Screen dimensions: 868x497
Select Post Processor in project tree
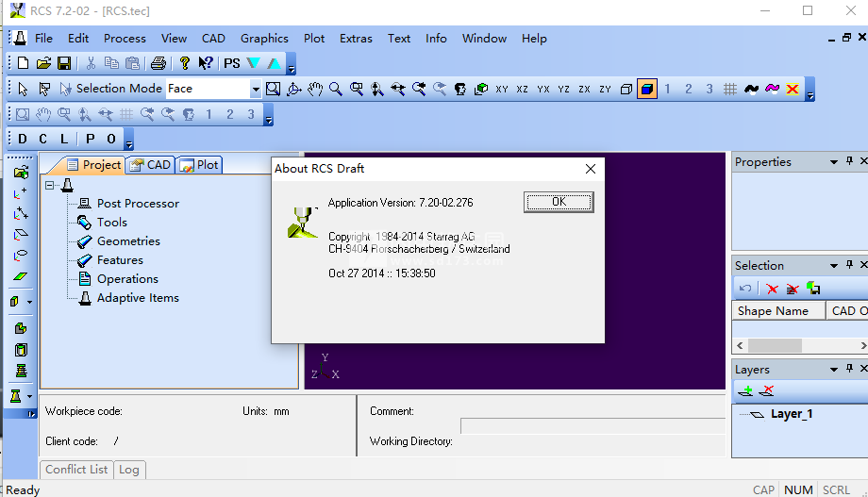pos(138,204)
